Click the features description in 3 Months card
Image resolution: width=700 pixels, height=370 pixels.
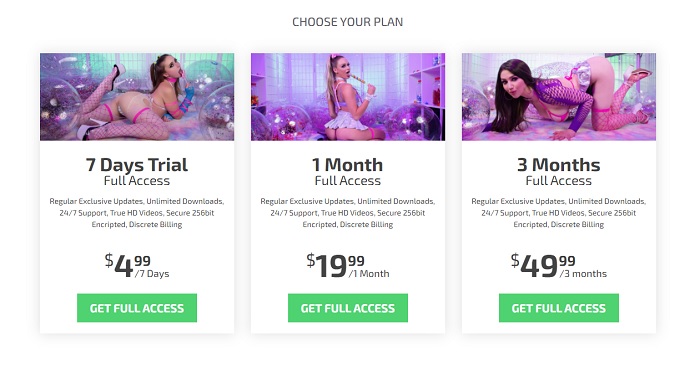559,213
